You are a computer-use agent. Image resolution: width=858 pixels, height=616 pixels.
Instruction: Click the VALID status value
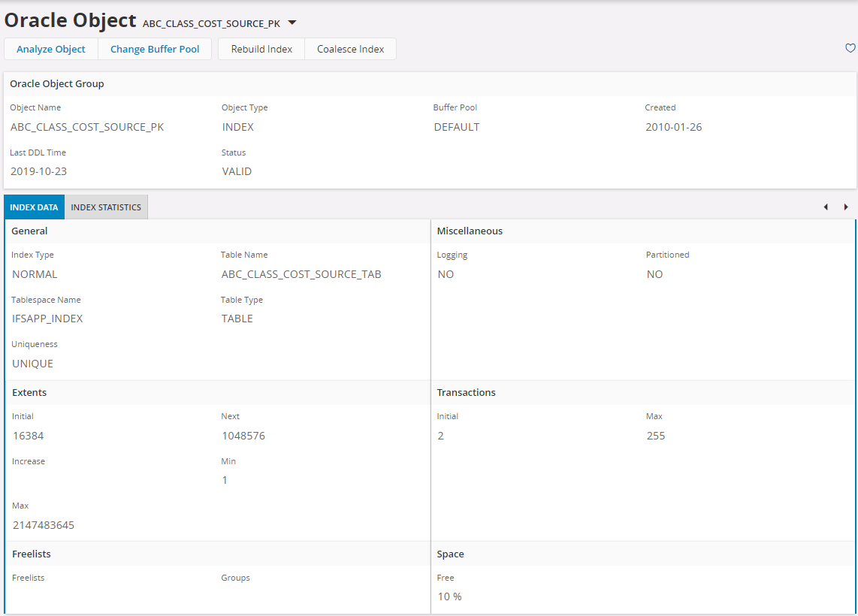point(237,171)
